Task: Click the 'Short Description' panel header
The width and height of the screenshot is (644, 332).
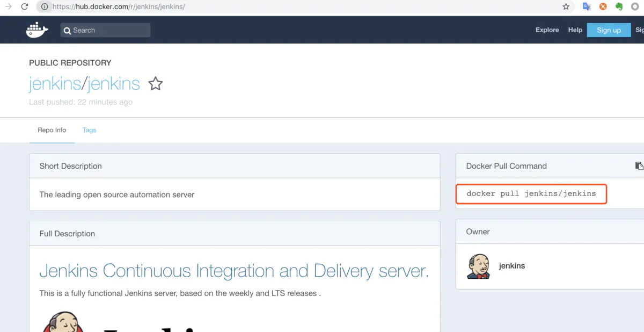Action: pyautogui.click(x=235, y=166)
